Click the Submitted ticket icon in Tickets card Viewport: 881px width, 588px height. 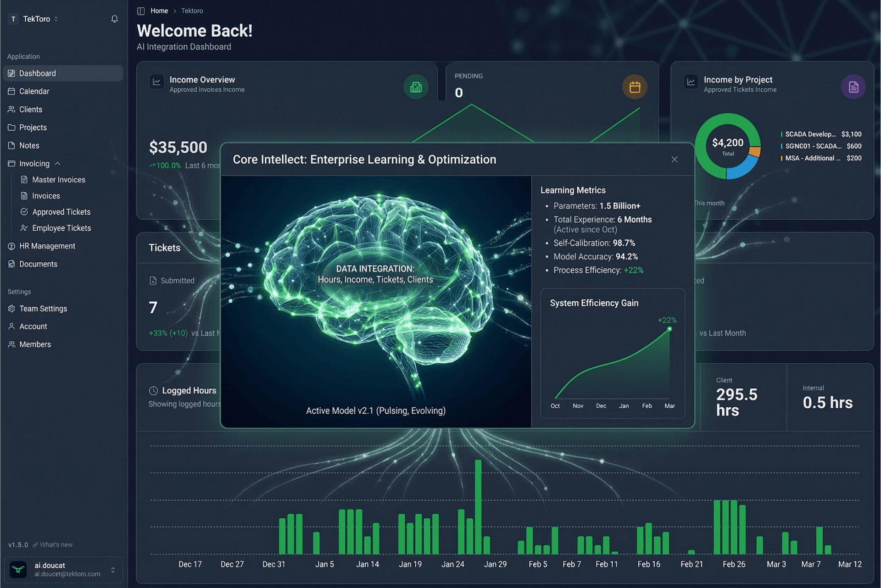click(x=153, y=280)
